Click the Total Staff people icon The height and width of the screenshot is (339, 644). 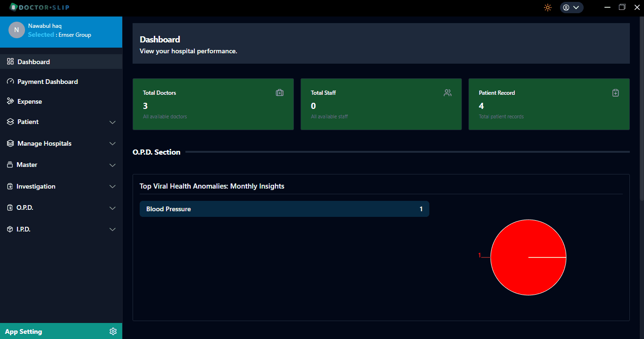click(x=447, y=93)
